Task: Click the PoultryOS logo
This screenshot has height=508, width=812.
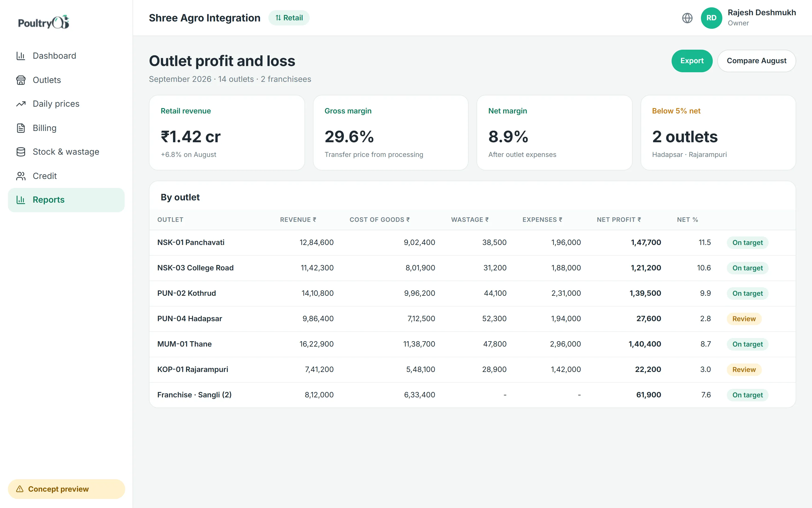Action: click(44, 22)
